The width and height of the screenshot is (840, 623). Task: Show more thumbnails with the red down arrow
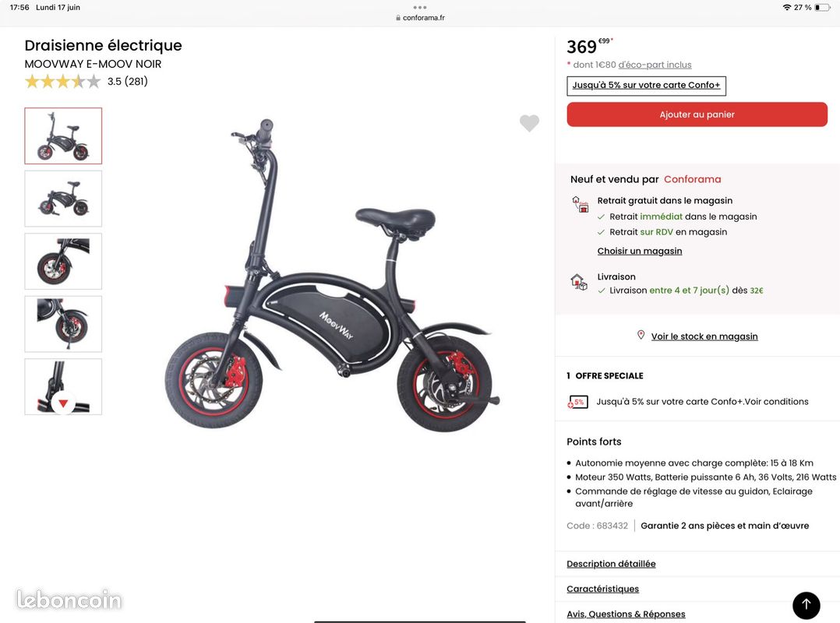tap(63, 403)
